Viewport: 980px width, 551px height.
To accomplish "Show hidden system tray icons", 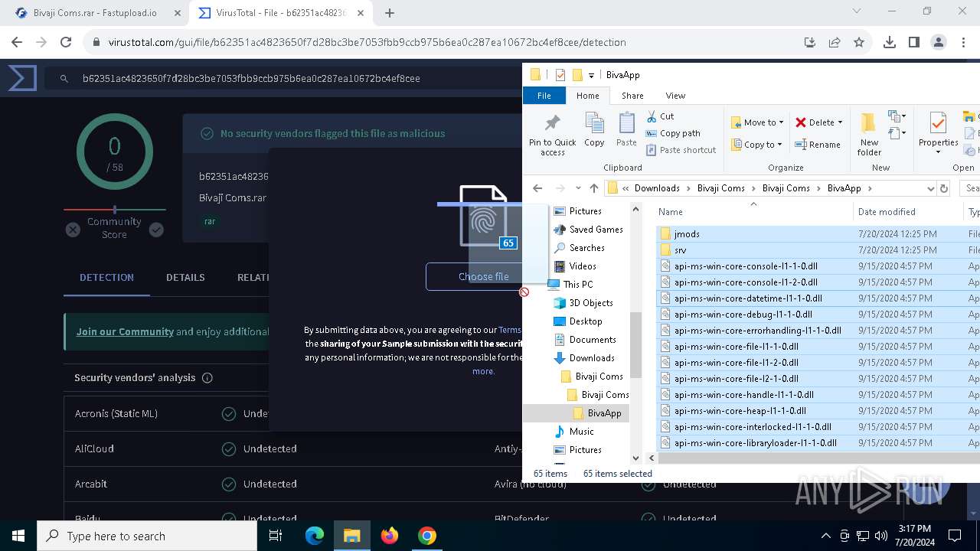I will [x=825, y=536].
